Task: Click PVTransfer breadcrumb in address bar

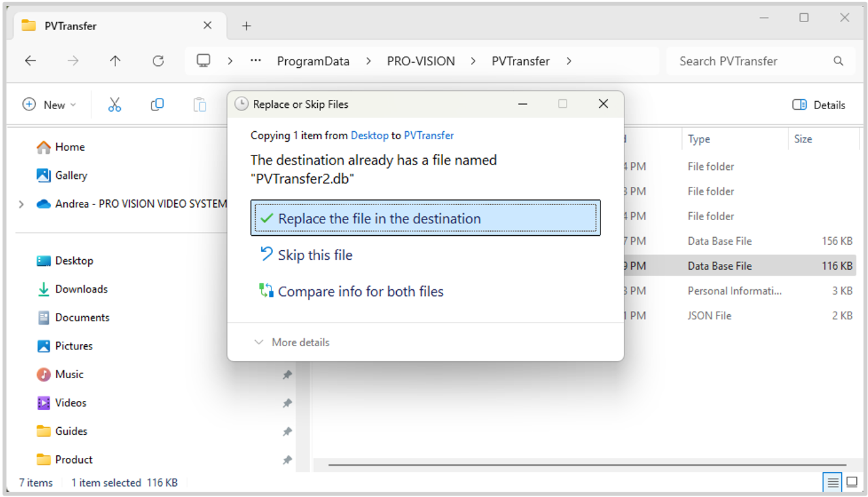Action: click(x=521, y=61)
